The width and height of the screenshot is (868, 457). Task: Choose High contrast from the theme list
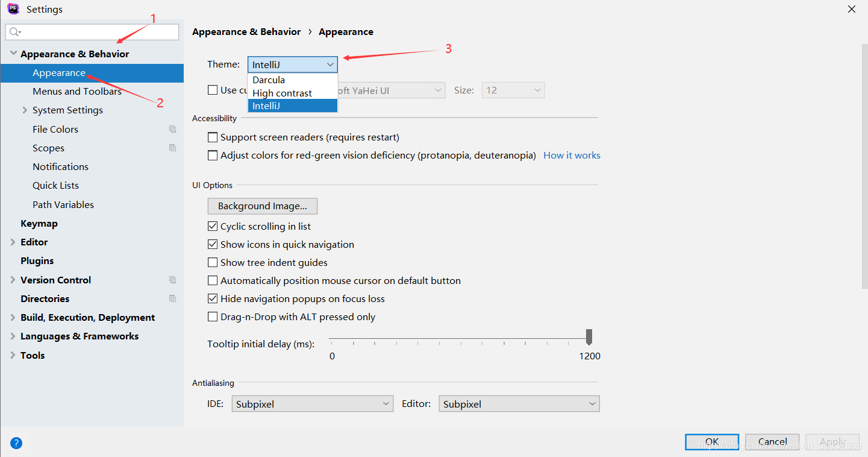click(x=293, y=93)
